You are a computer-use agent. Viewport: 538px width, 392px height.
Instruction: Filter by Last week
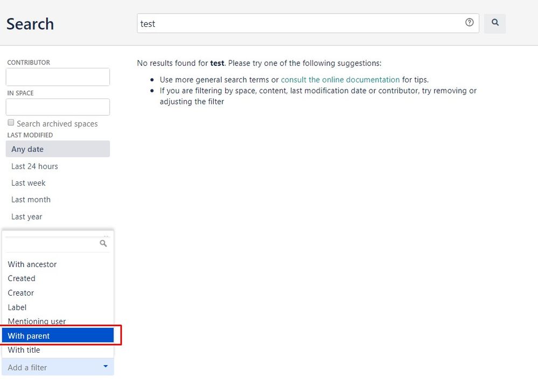(x=58, y=183)
